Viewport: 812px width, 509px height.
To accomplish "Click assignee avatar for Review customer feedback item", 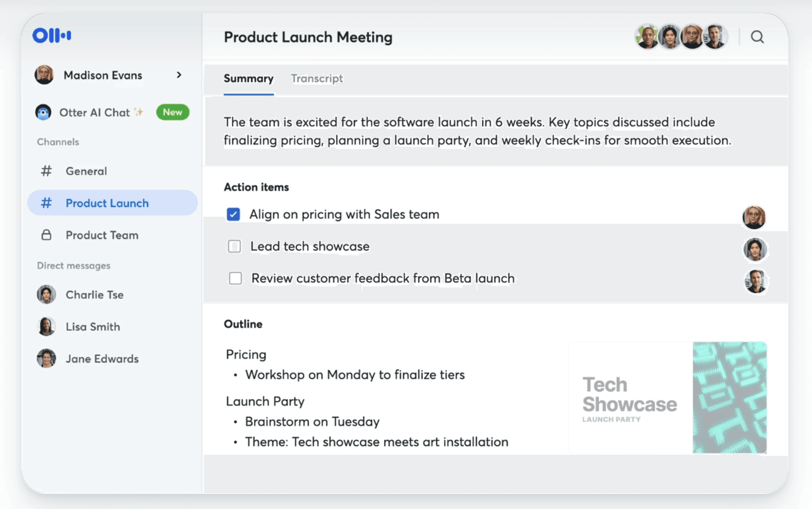I will (756, 281).
